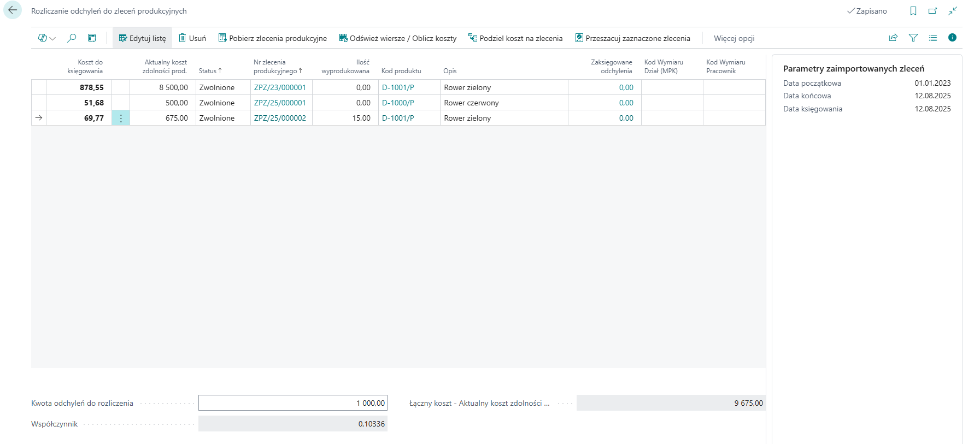
Task: Click the collapse page arrows icon
Action: pyautogui.click(x=952, y=11)
